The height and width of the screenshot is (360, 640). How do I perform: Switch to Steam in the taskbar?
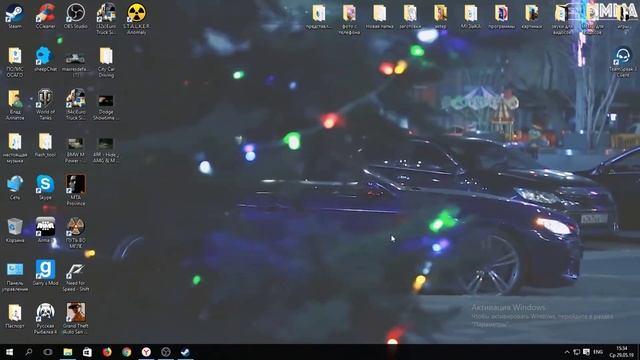point(185,352)
